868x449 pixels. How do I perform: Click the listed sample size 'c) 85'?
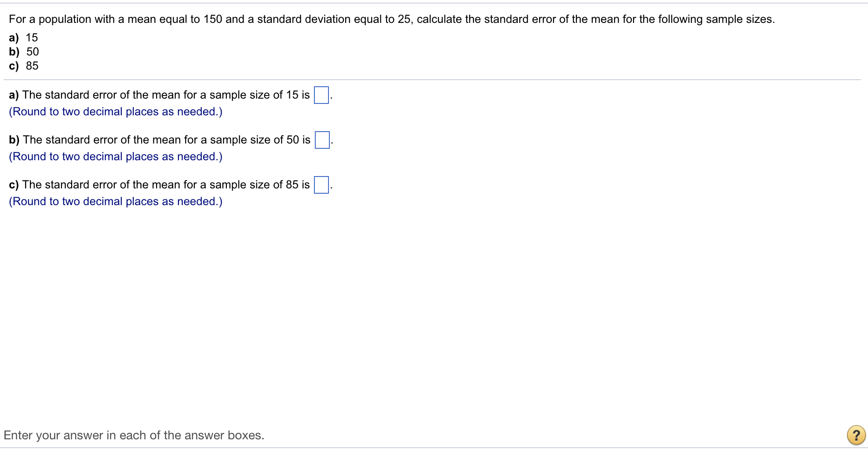click(23, 66)
